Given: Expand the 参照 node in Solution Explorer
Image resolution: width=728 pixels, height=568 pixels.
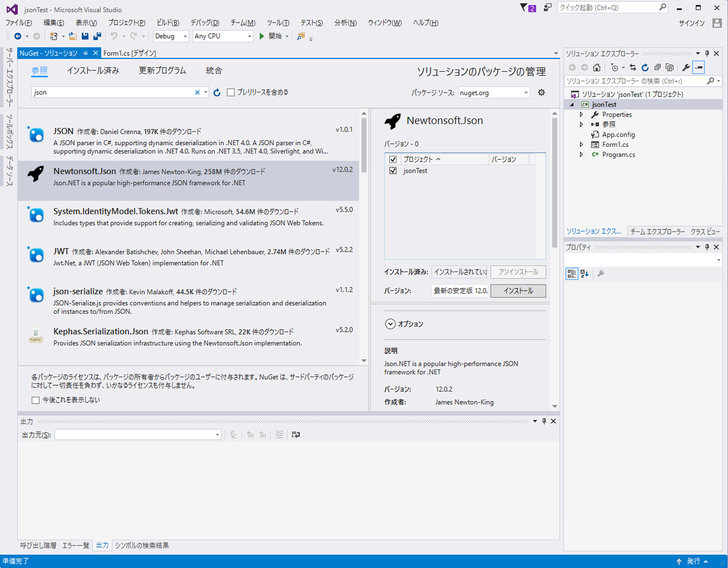Looking at the screenshot, I should [x=581, y=124].
